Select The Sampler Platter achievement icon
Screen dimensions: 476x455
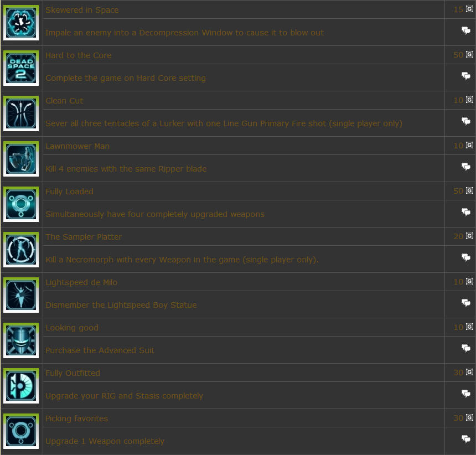[x=21, y=250]
